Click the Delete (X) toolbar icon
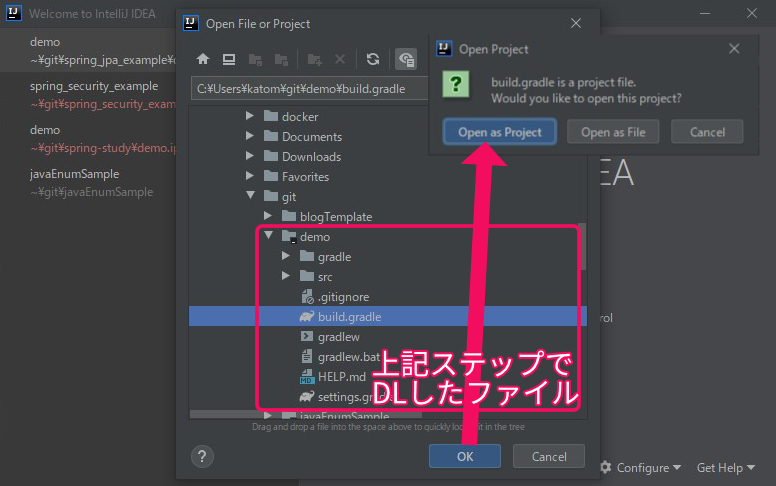Screen dimensions: 776x486 340,60
